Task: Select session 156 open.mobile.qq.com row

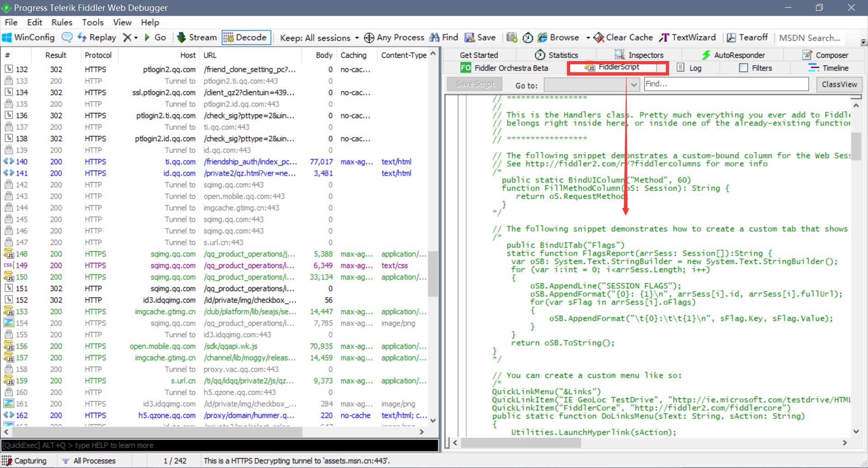Action: click(x=215, y=346)
